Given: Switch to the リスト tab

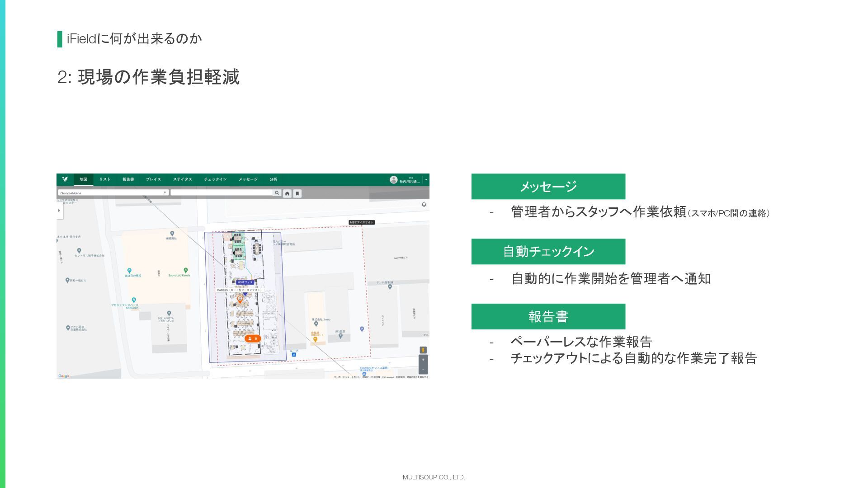Looking at the screenshot, I should coord(105,179).
